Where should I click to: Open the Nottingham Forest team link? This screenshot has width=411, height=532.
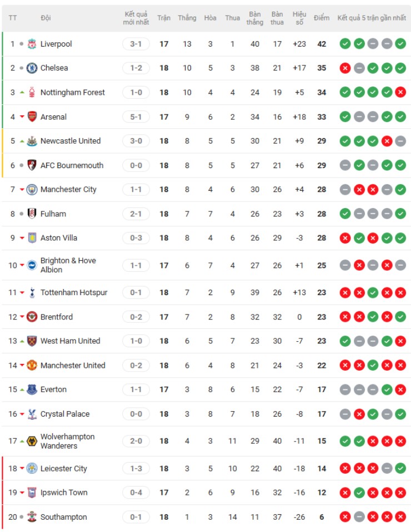(x=72, y=92)
